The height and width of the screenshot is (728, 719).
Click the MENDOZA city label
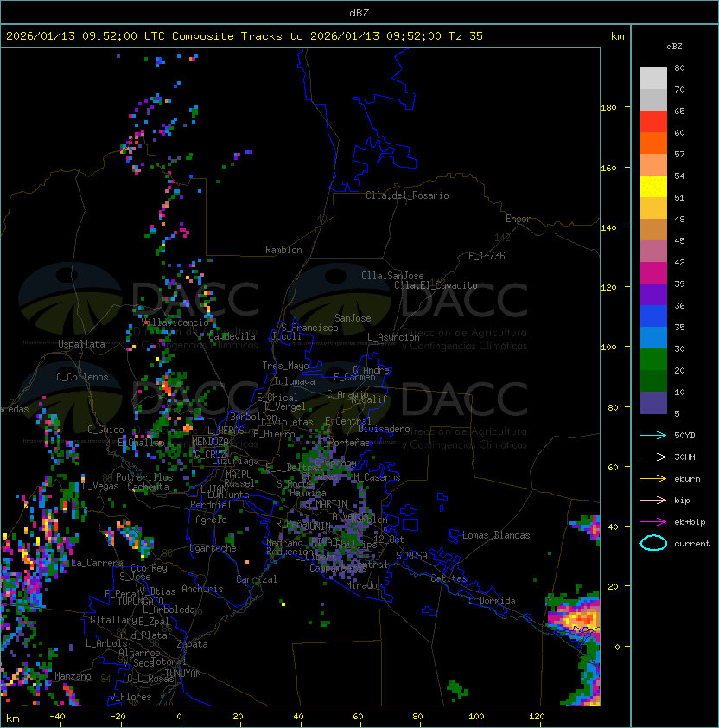click(x=210, y=442)
